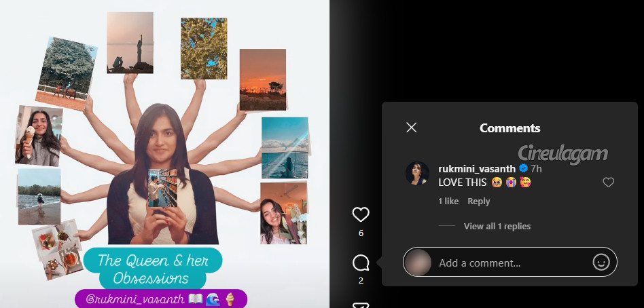Screen dimensions: 644x308
Task: Tap the @rukmini_vasanth mention sticker on the story
Action: click(x=160, y=299)
